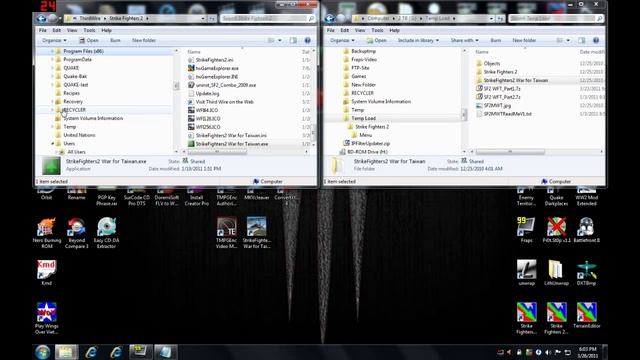Click Burn in right window toolbar
Viewport: 640px width, 360px height.
pos(496,40)
